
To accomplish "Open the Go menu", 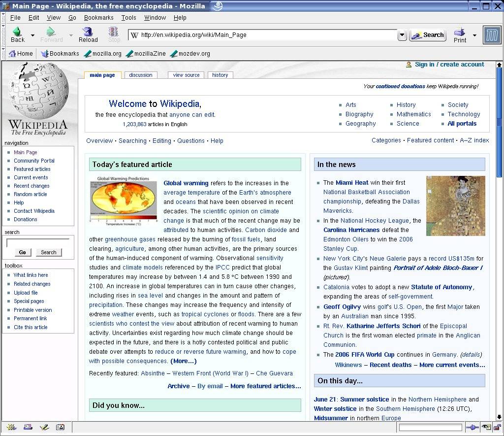I will (x=72, y=18).
